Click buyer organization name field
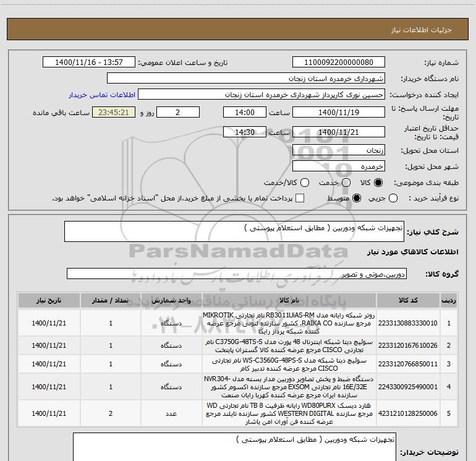This screenshot has width=476, height=461. [x=246, y=78]
